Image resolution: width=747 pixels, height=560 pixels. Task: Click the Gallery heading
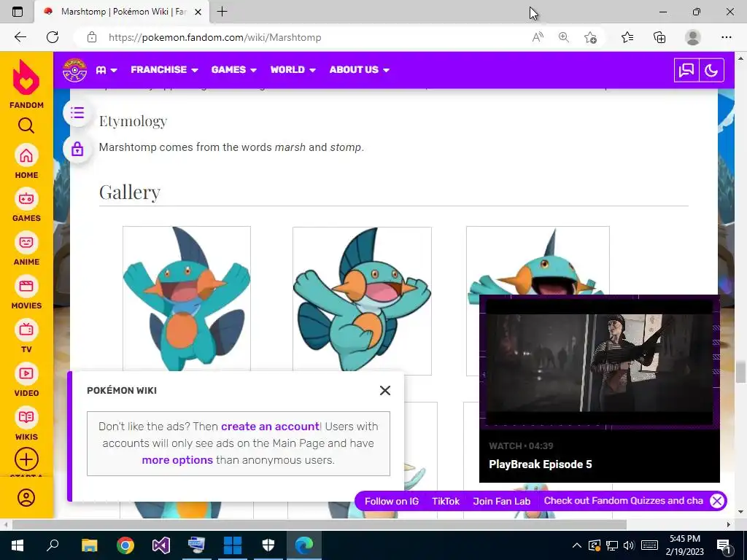click(x=130, y=192)
